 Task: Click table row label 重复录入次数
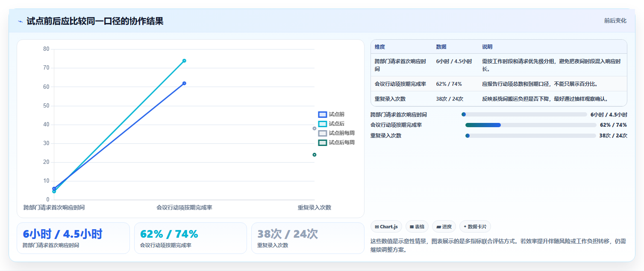390,99
